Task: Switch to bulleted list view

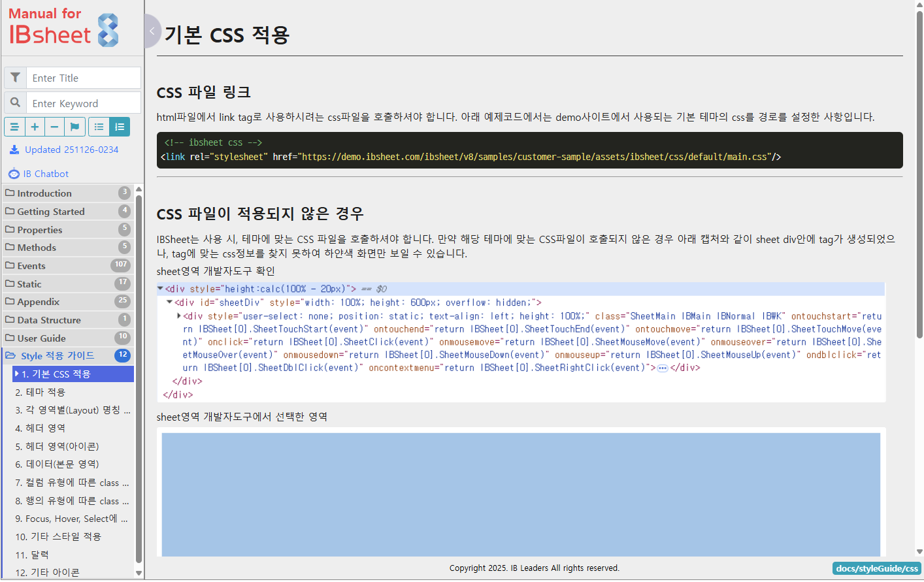Action: tap(99, 127)
